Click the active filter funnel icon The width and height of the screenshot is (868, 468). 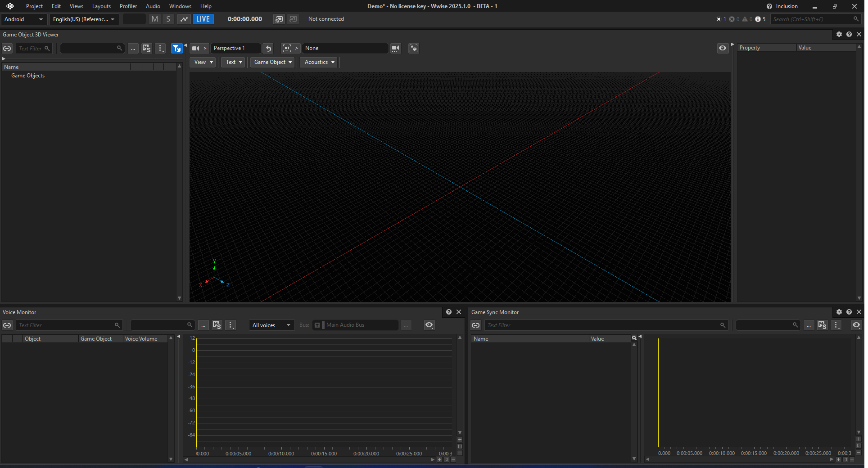(x=176, y=48)
